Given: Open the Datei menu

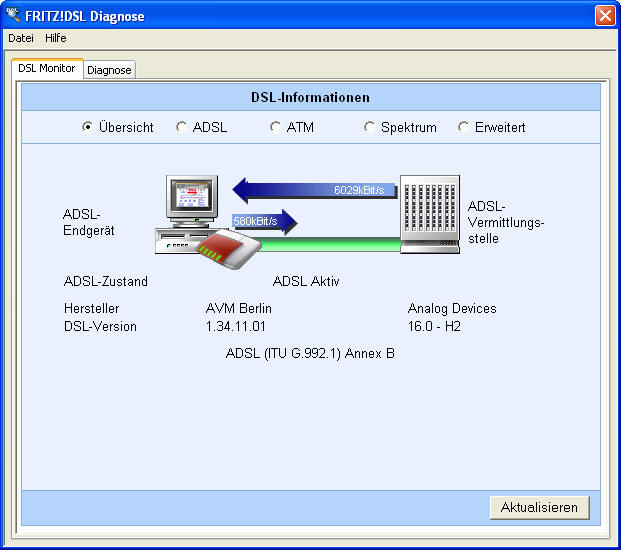Looking at the screenshot, I should point(21,38).
